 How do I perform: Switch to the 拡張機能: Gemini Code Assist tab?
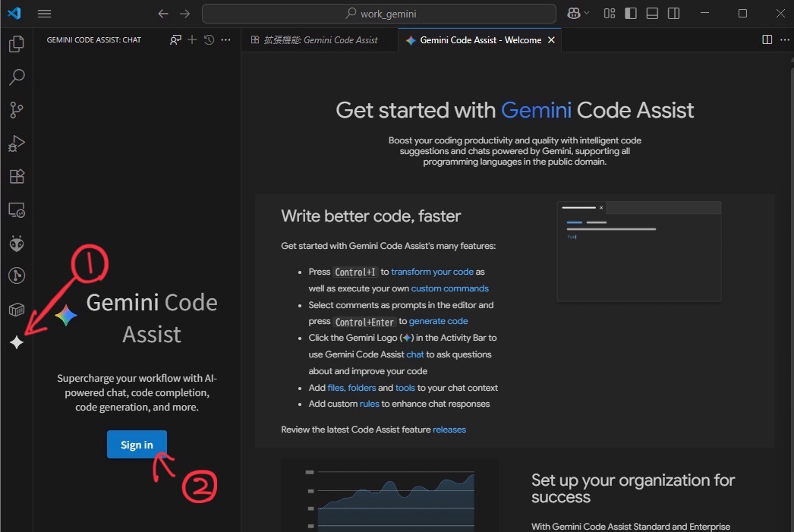tap(319, 39)
